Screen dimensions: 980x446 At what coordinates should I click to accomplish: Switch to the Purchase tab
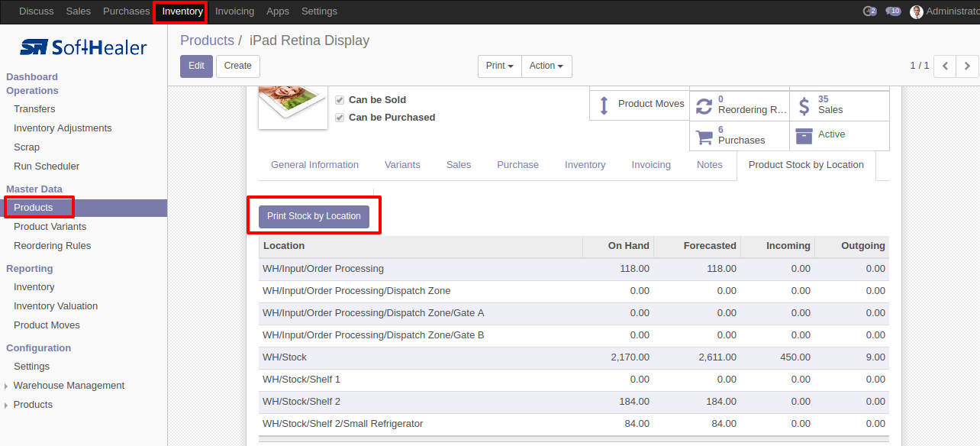click(517, 165)
